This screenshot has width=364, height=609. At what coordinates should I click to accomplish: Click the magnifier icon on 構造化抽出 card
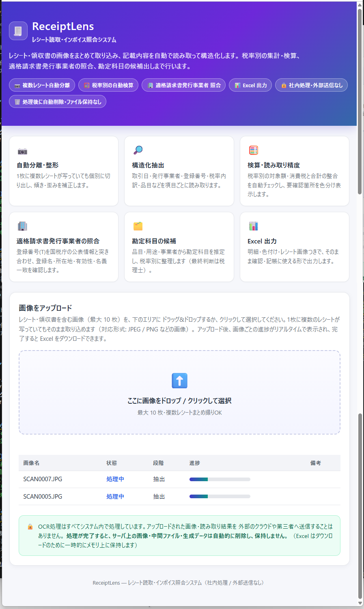coord(138,150)
